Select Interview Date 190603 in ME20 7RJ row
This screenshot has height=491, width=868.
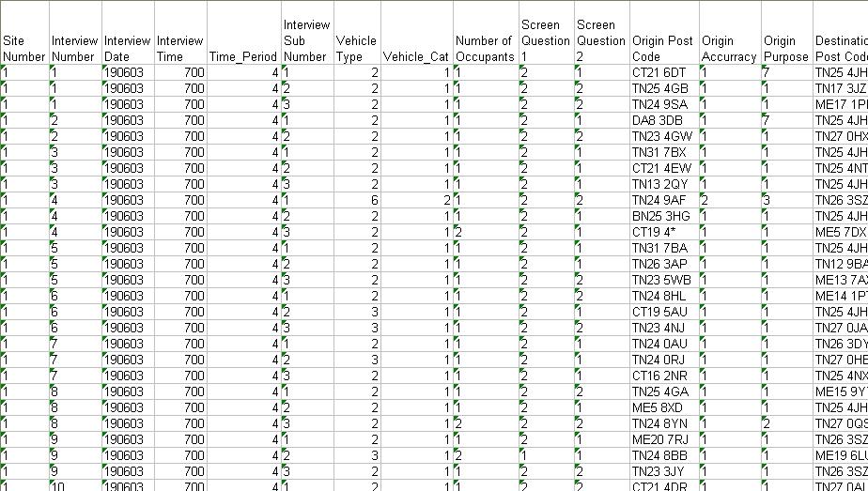click(x=128, y=440)
